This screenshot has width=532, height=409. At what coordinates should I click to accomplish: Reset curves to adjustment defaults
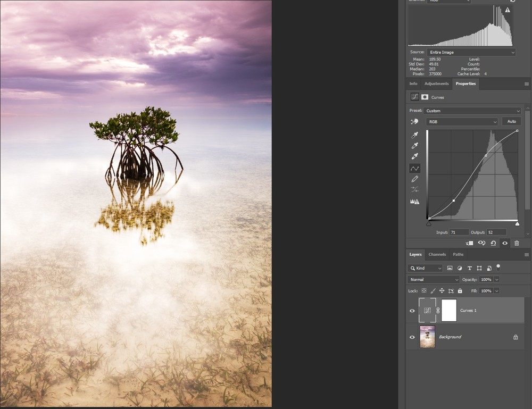pos(493,243)
